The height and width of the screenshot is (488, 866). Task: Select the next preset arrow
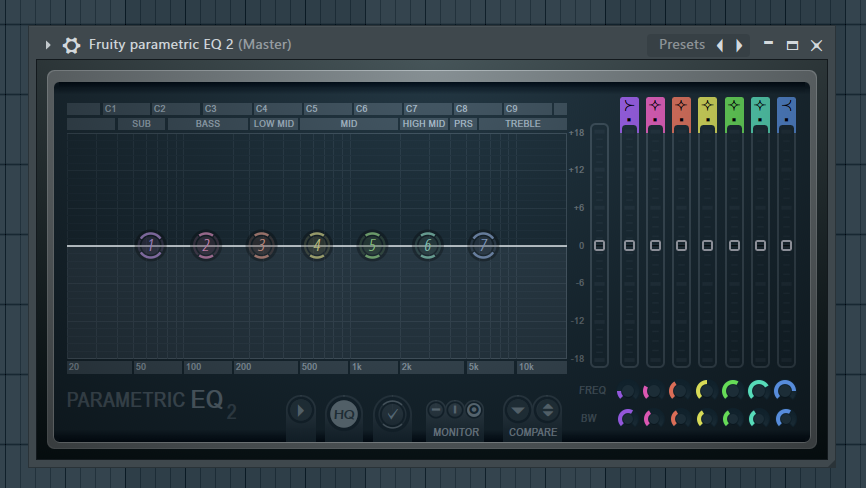[739, 45]
